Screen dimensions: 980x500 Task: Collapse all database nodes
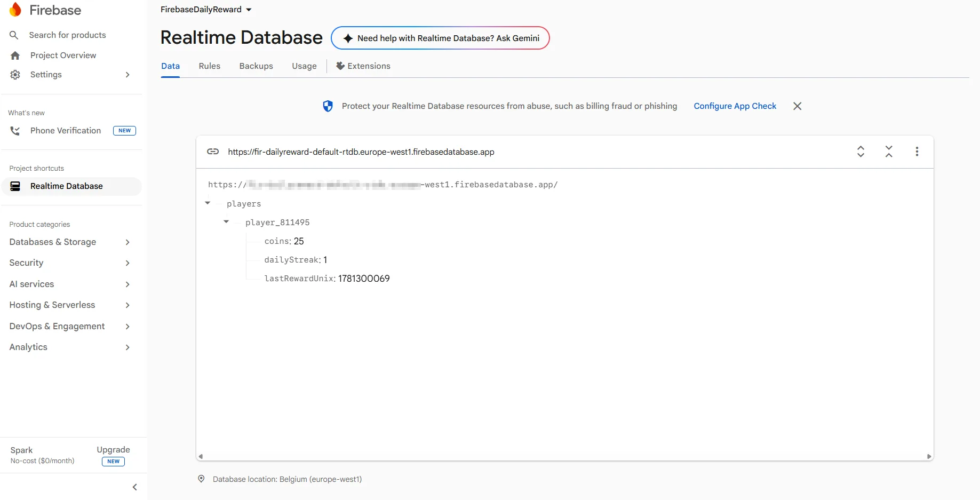889,152
